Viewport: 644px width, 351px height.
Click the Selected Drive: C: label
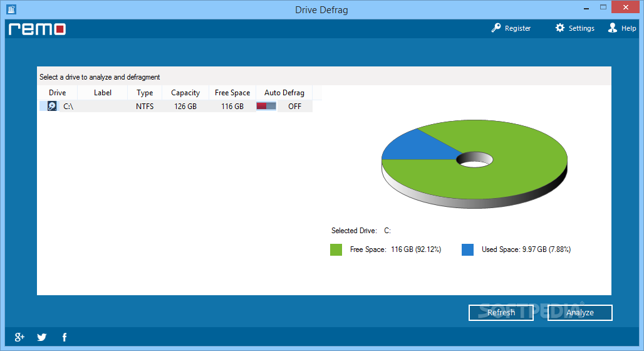(x=361, y=231)
